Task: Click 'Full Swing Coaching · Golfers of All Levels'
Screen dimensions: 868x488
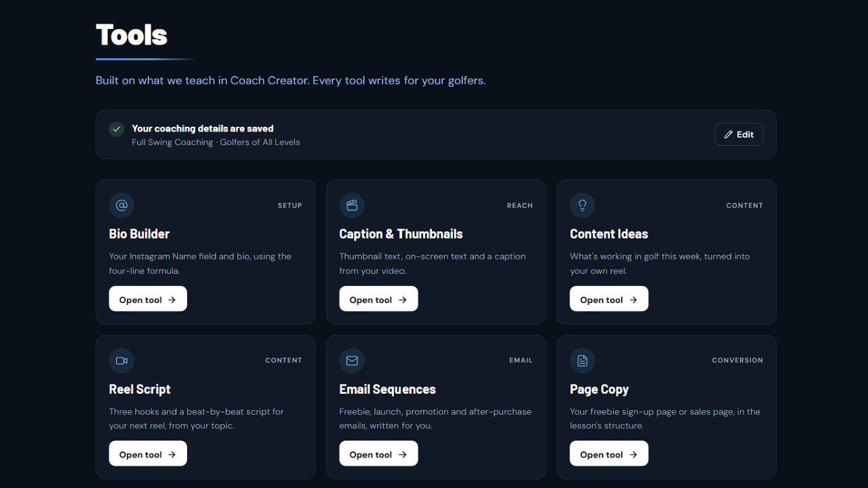Action: [216, 142]
